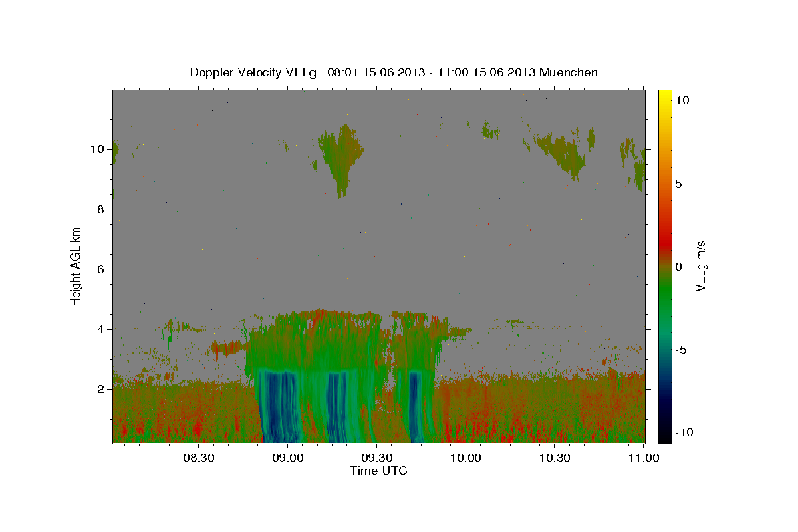
Task: Click the blue rain shaft near 09:45
Action: 416,406
